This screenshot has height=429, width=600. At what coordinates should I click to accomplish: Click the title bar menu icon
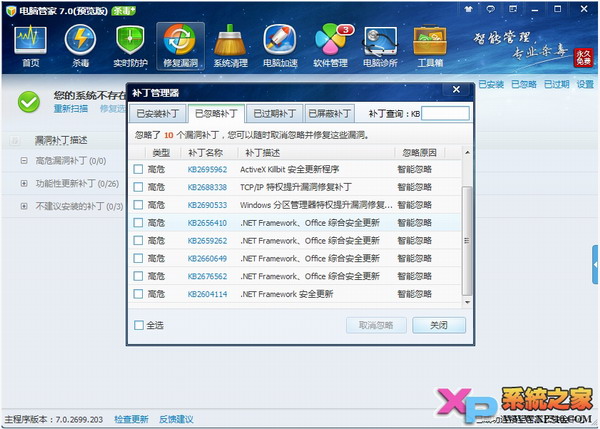[513, 9]
